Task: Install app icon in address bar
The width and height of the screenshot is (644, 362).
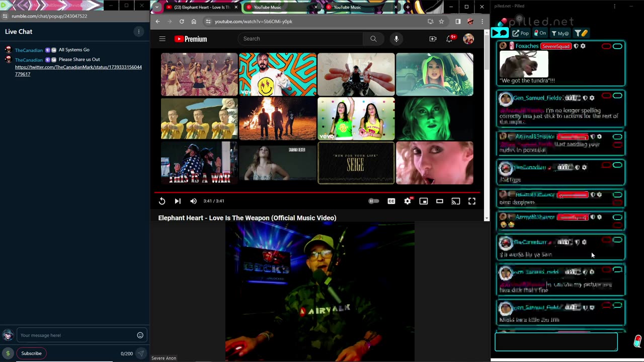Action: coord(430,22)
